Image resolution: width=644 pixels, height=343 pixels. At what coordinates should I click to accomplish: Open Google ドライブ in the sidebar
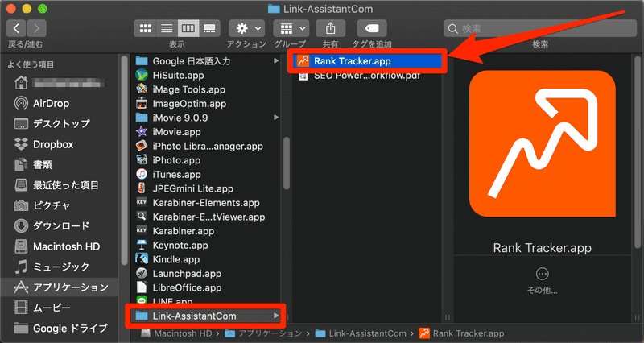(x=60, y=329)
